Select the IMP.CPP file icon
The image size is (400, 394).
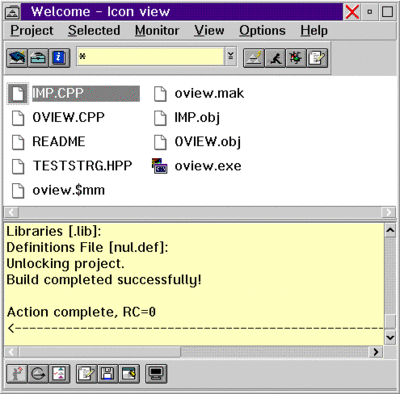coord(18,94)
